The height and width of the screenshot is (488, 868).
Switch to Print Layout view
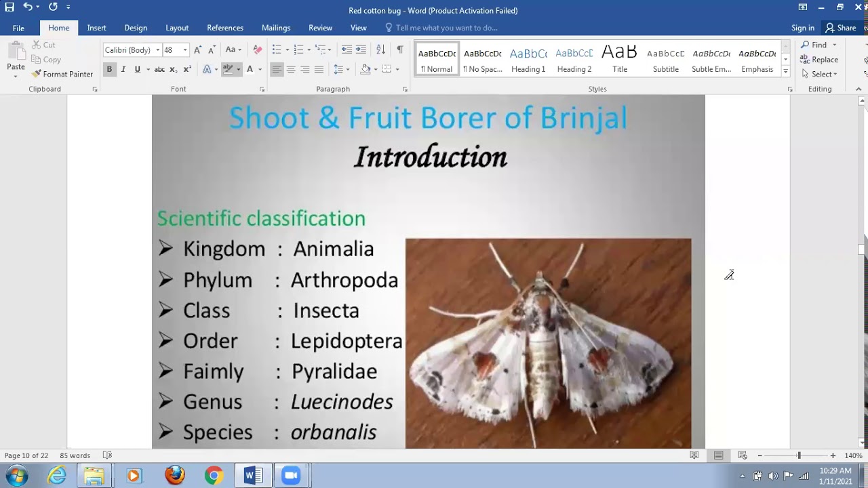[718, 455]
